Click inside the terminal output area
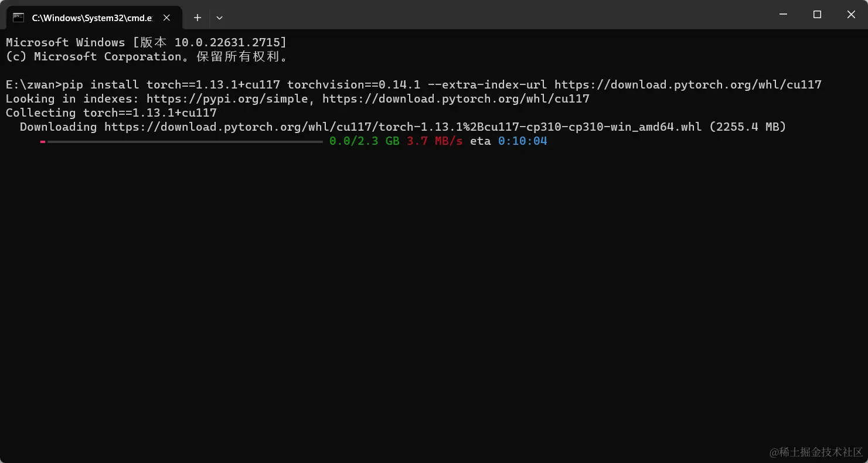Viewport: 868px width, 463px height. (410, 264)
